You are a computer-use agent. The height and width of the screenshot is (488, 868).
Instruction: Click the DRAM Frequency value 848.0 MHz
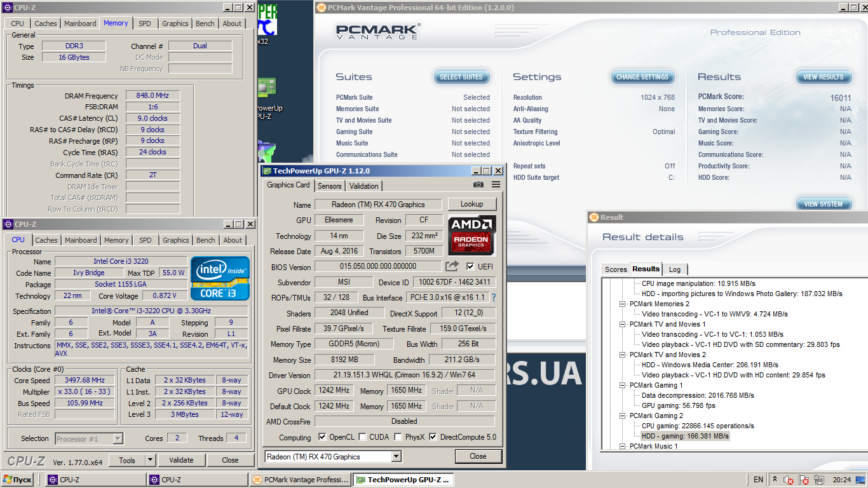pos(153,95)
